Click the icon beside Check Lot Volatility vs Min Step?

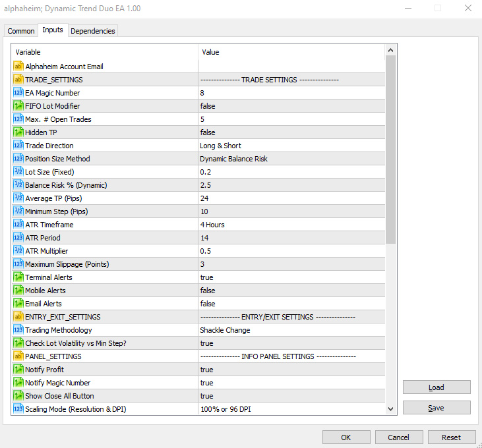click(18, 343)
